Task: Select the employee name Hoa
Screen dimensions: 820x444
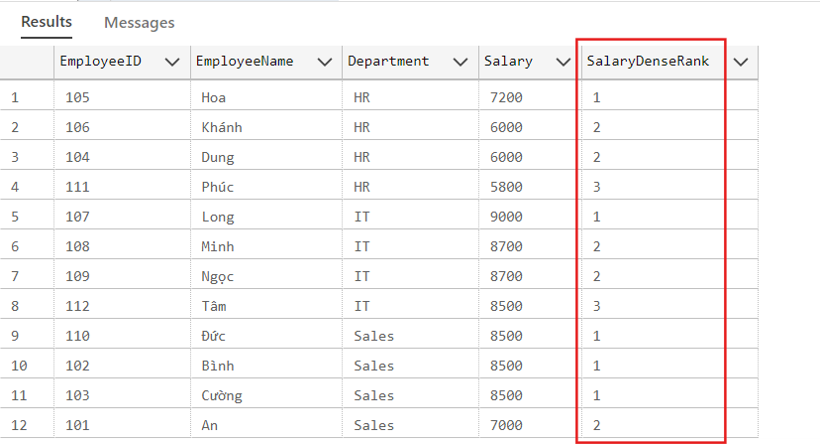Action: [x=266, y=97]
